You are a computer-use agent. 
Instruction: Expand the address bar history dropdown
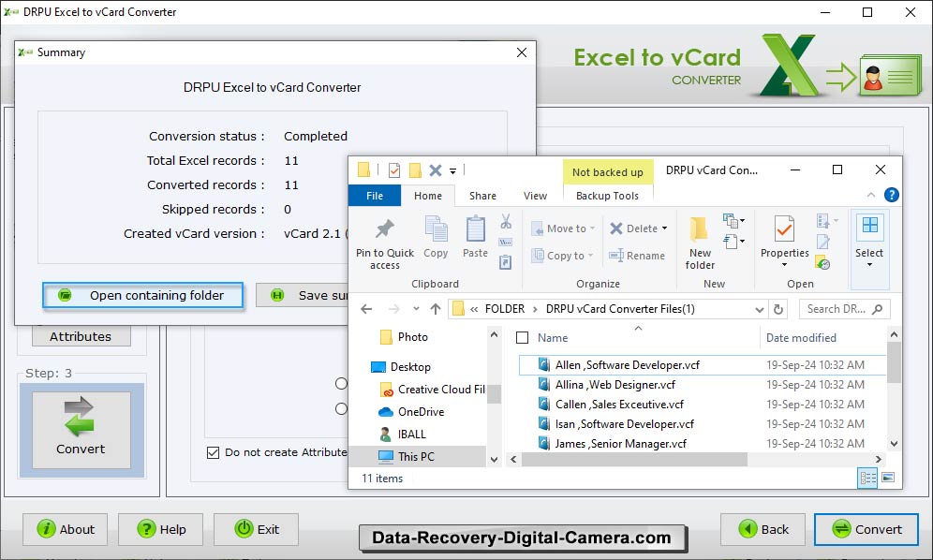pyautogui.click(x=760, y=309)
